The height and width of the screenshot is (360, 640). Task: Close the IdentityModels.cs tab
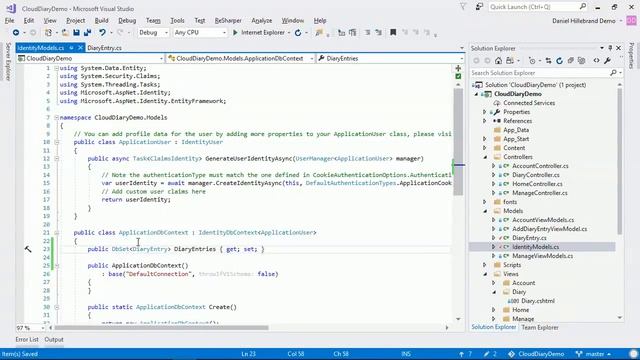[80, 48]
